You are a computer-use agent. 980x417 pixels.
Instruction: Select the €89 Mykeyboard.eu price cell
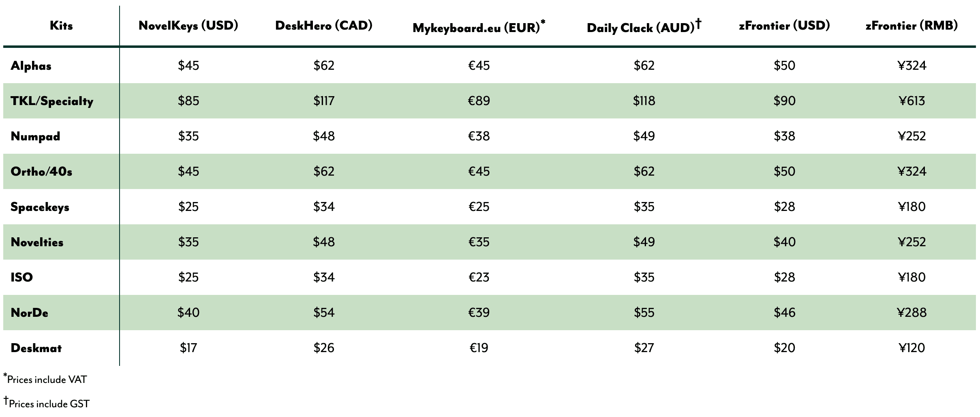[x=479, y=101]
